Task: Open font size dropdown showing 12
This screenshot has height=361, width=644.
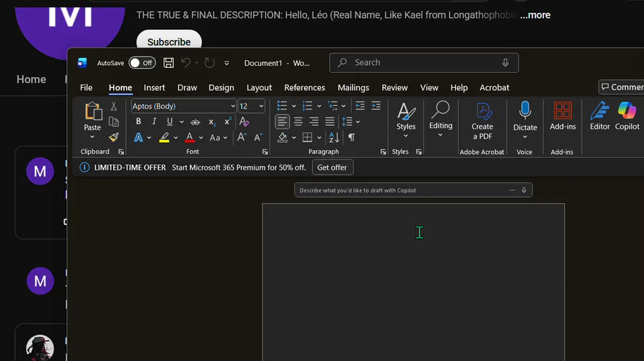Action: tap(260, 107)
